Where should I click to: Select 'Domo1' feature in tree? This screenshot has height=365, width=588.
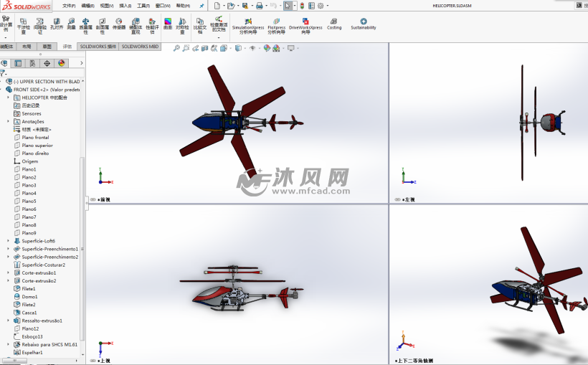[x=29, y=297]
